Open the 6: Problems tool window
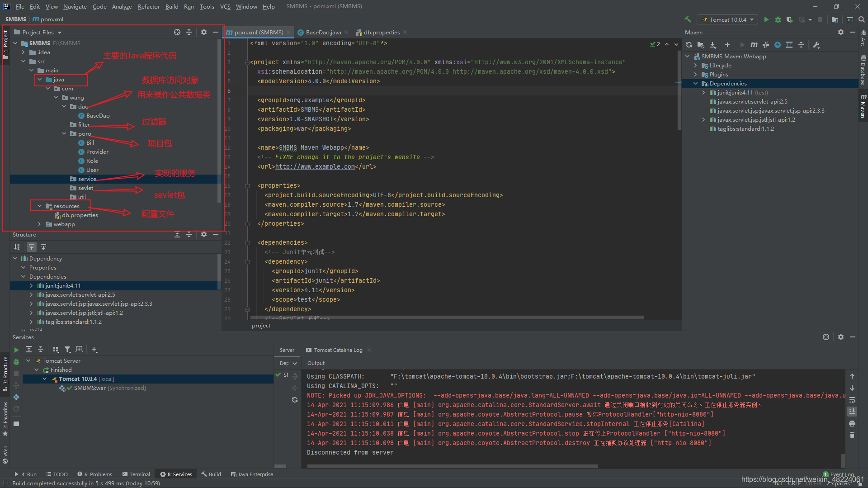868x488 pixels. tap(95, 474)
